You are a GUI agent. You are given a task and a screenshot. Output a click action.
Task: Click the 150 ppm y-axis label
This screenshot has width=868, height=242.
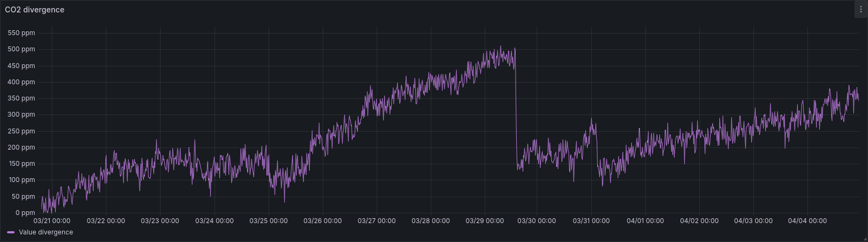coord(22,164)
